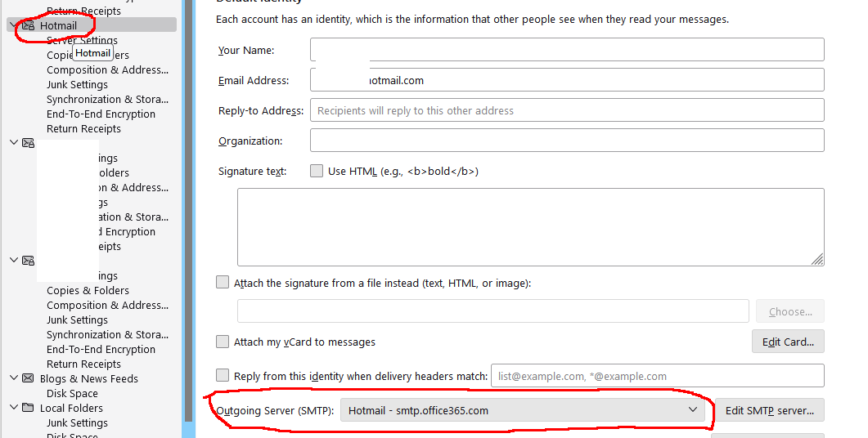868x438 pixels.
Task: Click the Email Address field
Action: pos(567,80)
